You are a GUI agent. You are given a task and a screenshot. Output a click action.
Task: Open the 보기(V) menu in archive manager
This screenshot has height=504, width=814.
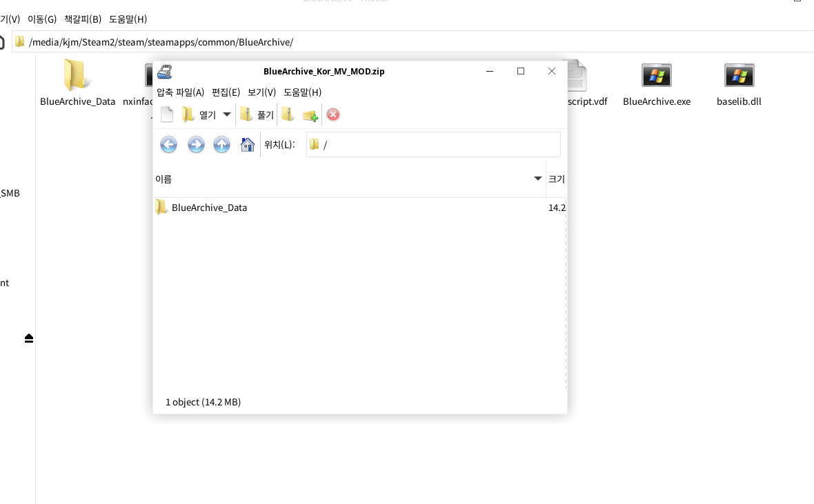click(x=261, y=92)
